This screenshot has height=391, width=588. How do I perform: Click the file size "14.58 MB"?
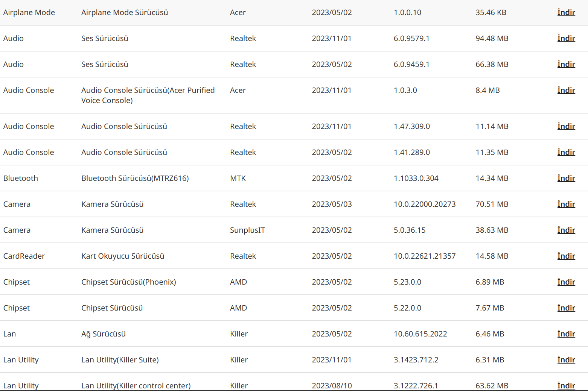coord(492,256)
